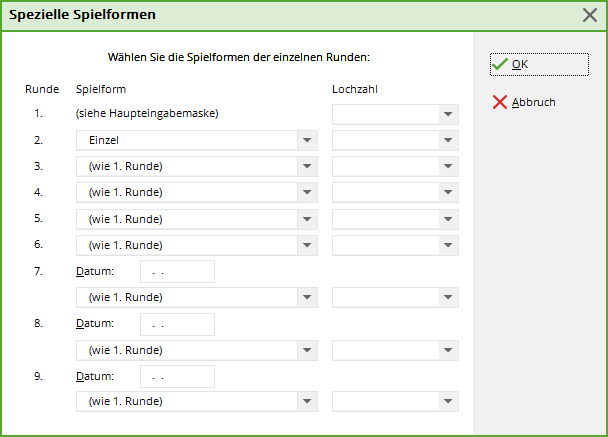Open the Spielform dropdown for round 7
The width and height of the screenshot is (608, 437).
click(306, 298)
